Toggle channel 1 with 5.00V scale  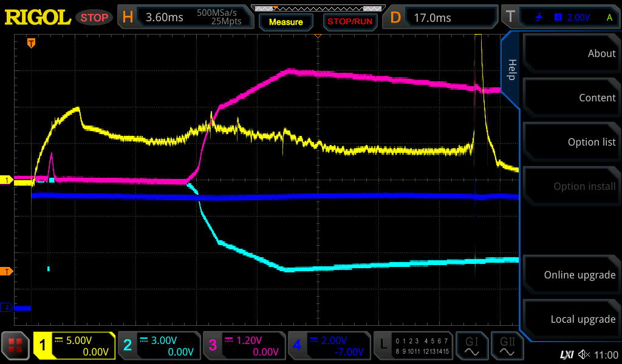(x=74, y=346)
